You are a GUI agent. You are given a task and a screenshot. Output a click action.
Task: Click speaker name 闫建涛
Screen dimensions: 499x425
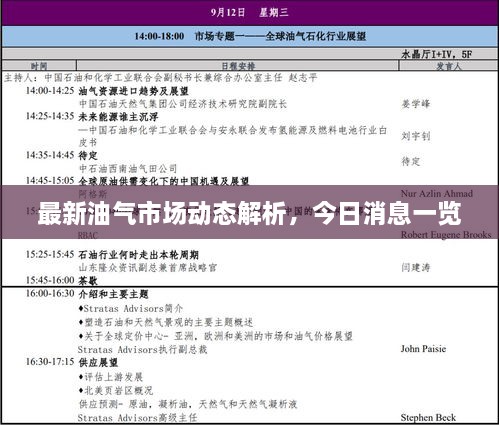pos(416,267)
